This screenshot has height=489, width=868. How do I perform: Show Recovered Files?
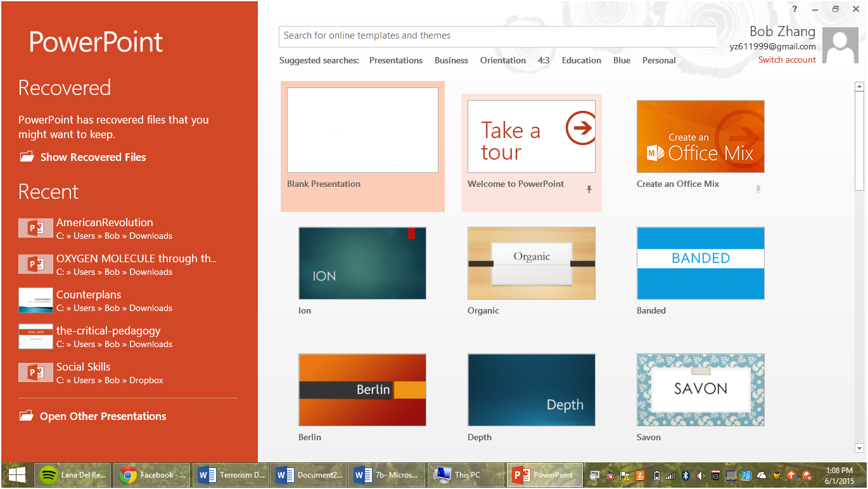pyautogui.click(x=82, y=157)
